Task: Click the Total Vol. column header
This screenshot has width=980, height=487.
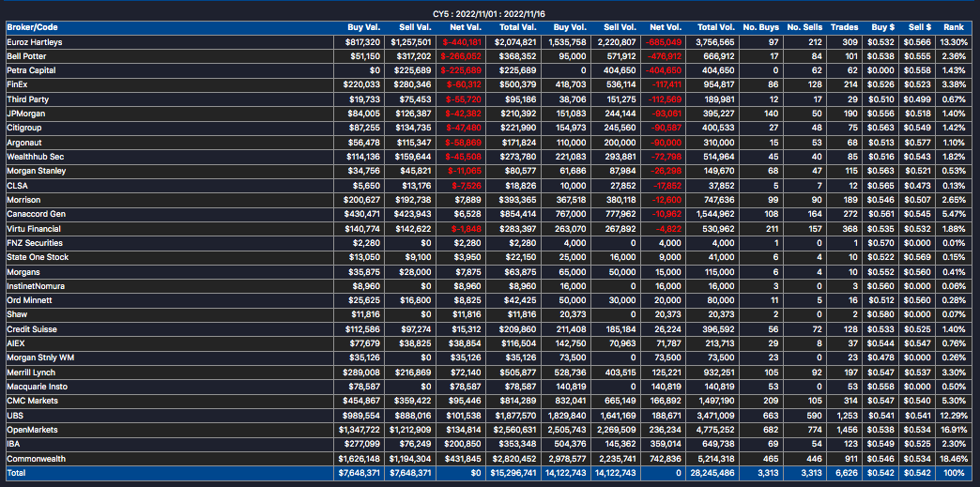Action: (x=715, y=27)
